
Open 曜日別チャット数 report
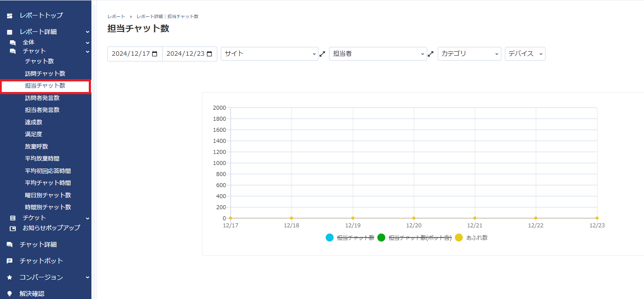48,195
